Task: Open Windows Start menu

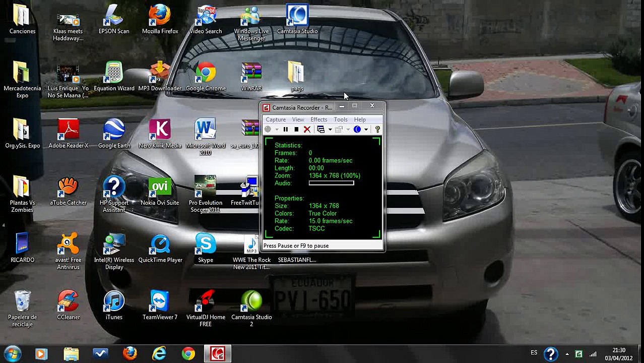Action: tap(12, 353)
